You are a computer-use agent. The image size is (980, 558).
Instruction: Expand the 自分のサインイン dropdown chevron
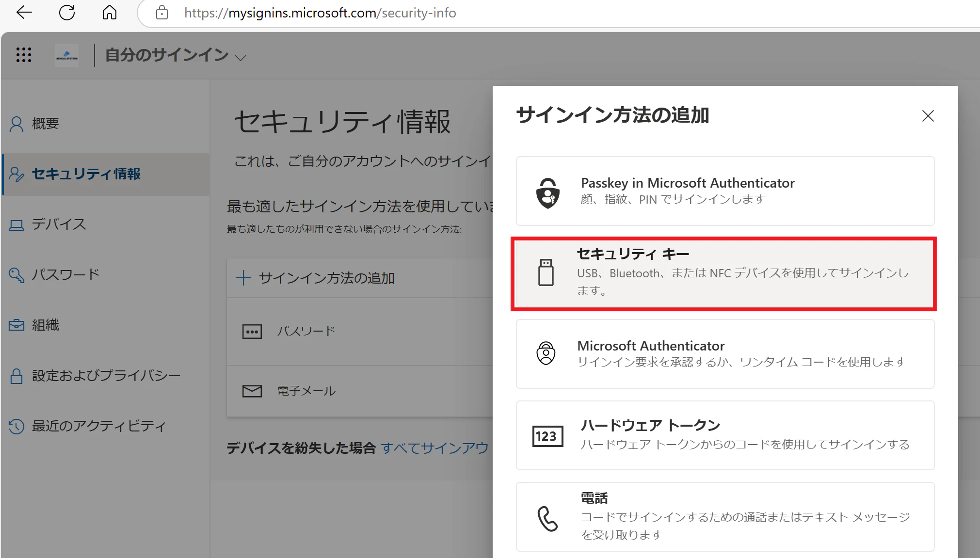click(x=241, y=58)
